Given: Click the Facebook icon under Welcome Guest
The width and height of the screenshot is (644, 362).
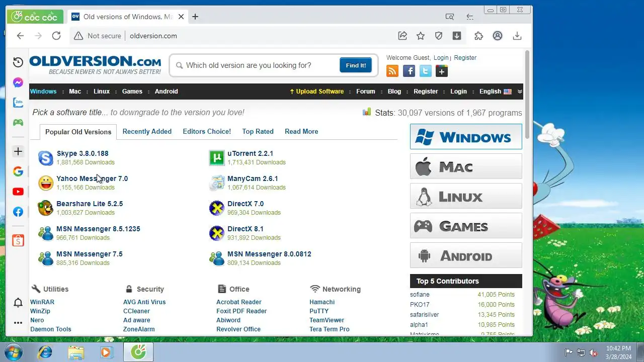Looking at the screenshot, I should (x=409, y=71).
